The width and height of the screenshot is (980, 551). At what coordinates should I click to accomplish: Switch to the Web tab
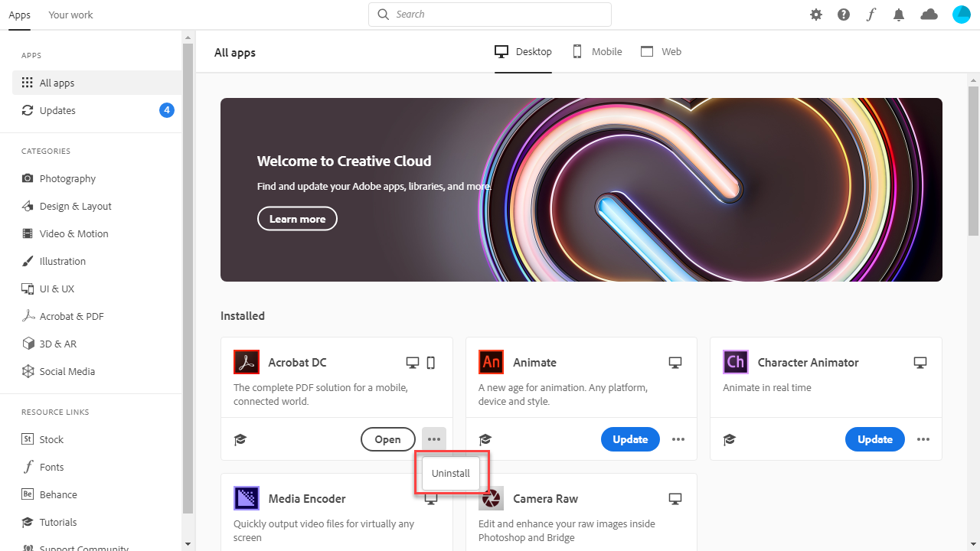tap(661, 51)
